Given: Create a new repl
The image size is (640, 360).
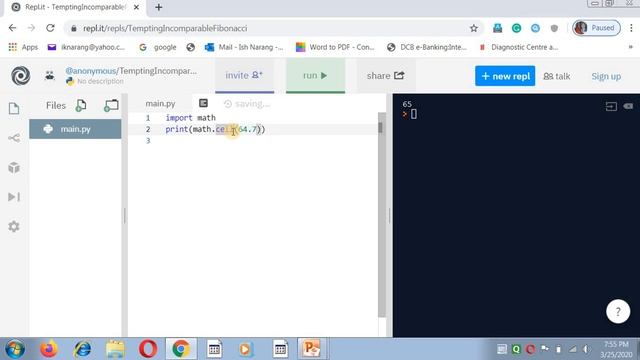Looking at the screenshot, I should point(505,76).
